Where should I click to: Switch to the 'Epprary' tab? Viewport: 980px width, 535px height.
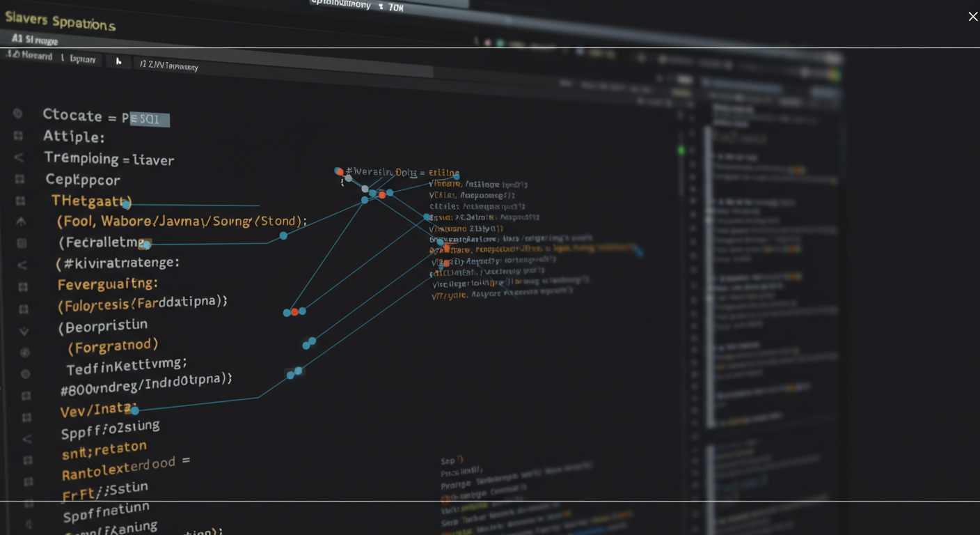(82, 59)
